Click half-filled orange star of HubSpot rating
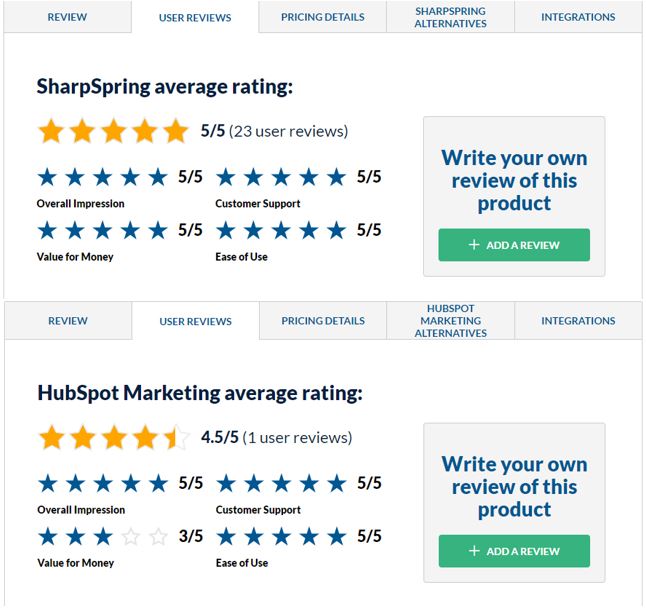The image size is (646, 612). point(176,437)
